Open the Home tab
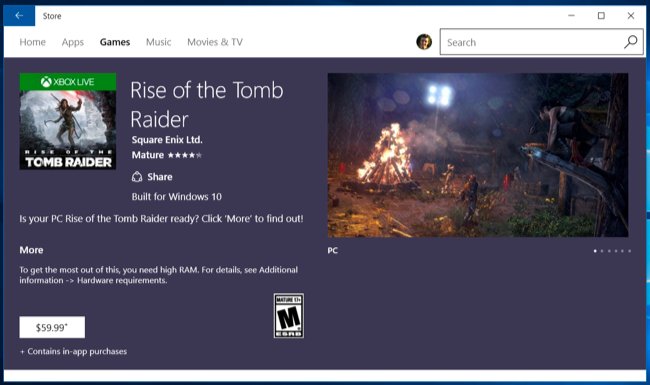This screenshot has width=650, height=385. click(x=32, y=42)
